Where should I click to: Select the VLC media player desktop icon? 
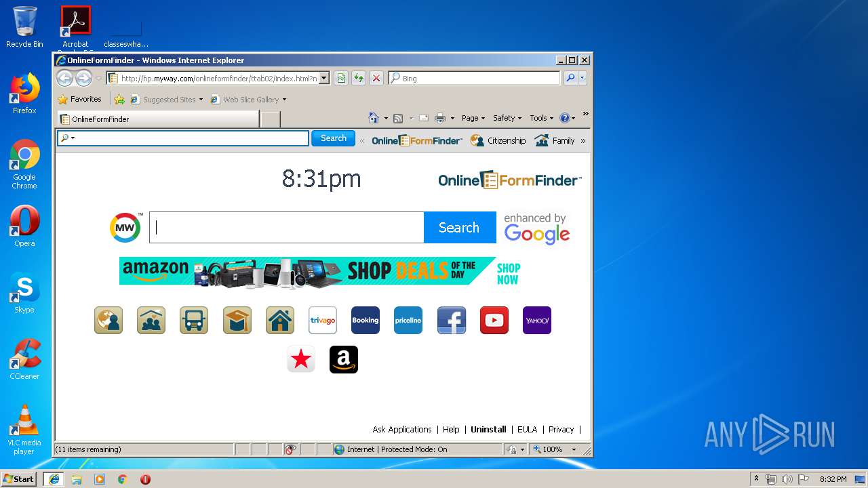pyautogui.click(x=24, y=430)
